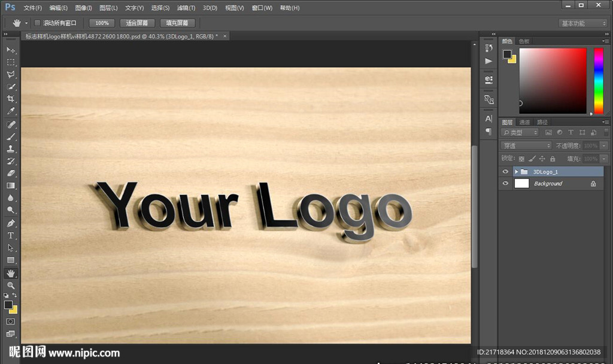
Task: Hide the 3DLogo_1 layer group
Action: pos(505,172)
